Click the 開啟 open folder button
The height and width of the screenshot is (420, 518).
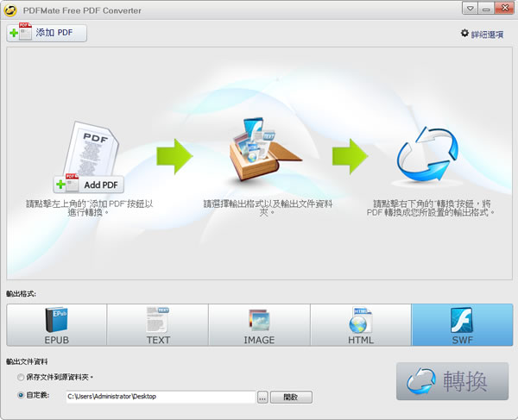[x=291, y=398]
